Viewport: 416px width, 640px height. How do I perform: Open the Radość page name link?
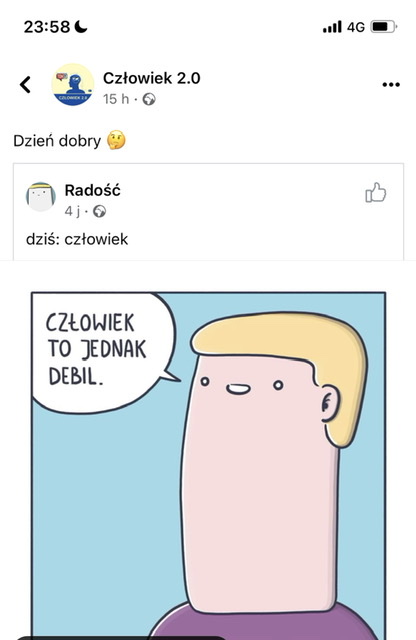coord(93,190)
